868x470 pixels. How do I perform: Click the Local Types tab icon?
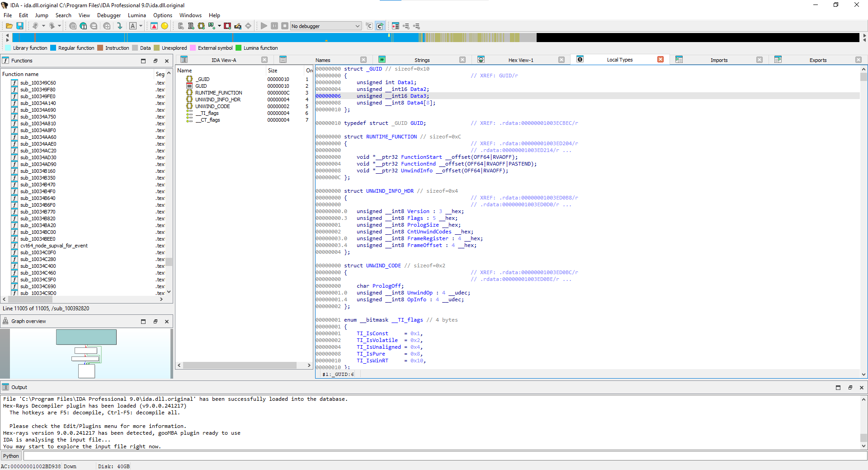coord(580,59)
